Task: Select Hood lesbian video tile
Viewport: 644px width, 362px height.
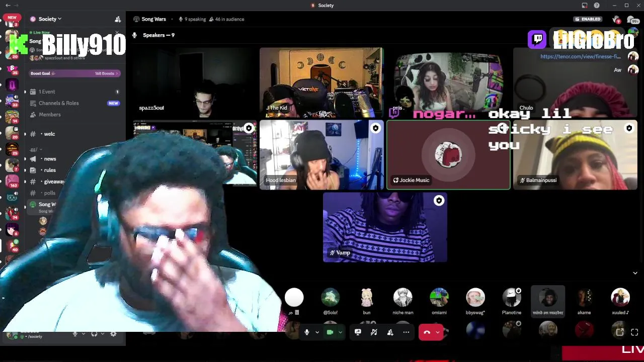Action: (x=321, y=155)
